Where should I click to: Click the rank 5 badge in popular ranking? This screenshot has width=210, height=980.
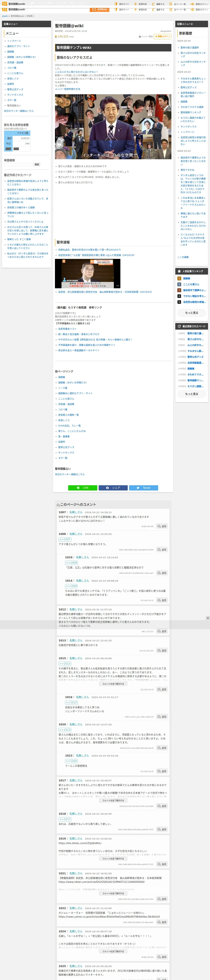179,302
